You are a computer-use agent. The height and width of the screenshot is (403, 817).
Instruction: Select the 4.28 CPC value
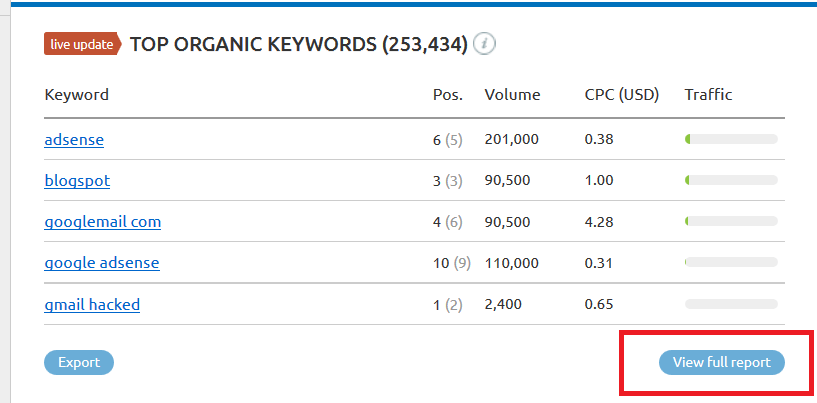[x=599, y=222]
